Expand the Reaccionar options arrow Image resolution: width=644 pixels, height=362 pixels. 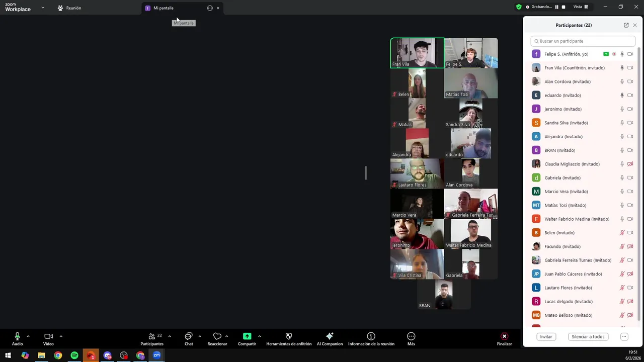tap(226, 336)
